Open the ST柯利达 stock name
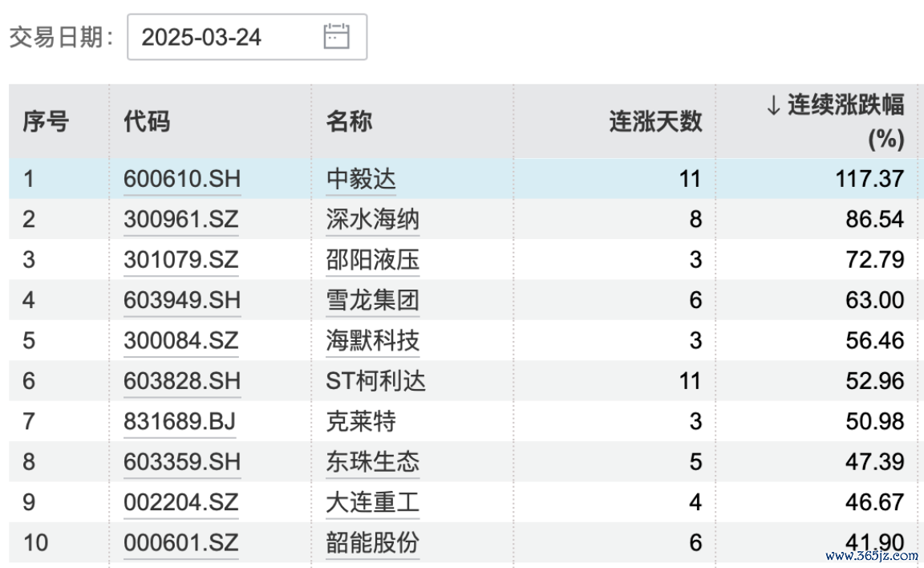Screen dimensions: 924x568 pos(375,380)
